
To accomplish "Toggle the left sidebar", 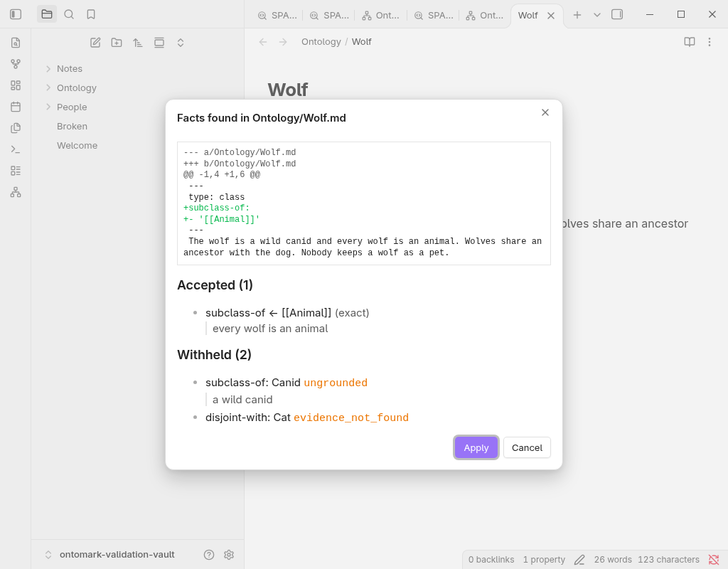I will pyautogui.click(x=16, y=14).
